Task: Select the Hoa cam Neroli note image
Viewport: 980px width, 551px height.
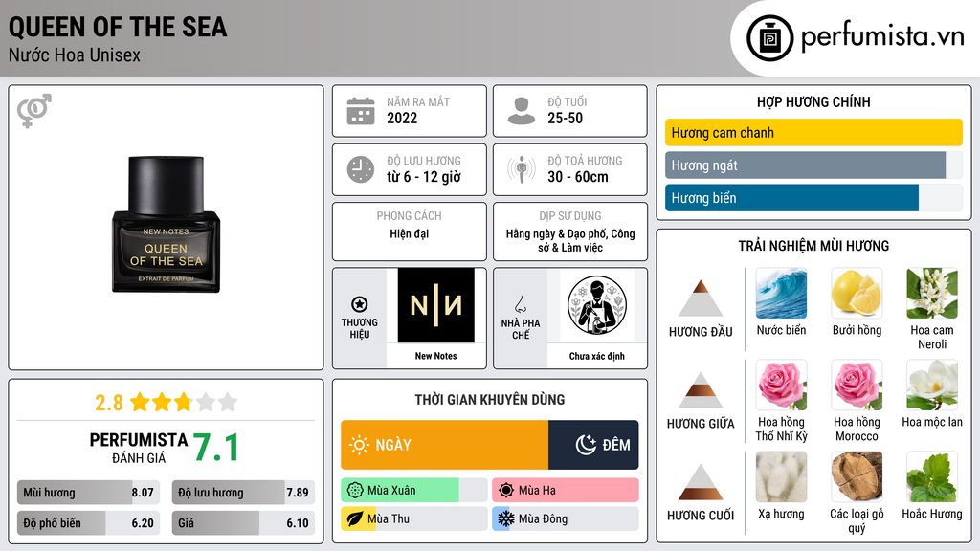Action: tap(932, 293)
